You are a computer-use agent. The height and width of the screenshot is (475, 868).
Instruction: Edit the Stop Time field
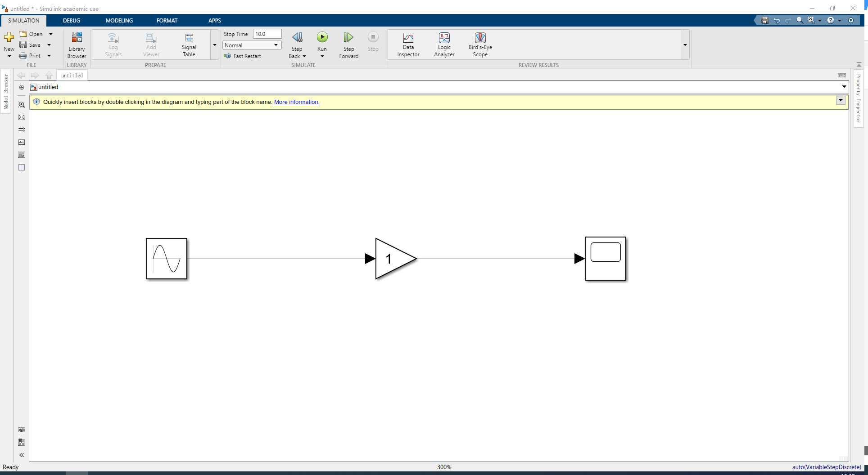tap(267, 33)
